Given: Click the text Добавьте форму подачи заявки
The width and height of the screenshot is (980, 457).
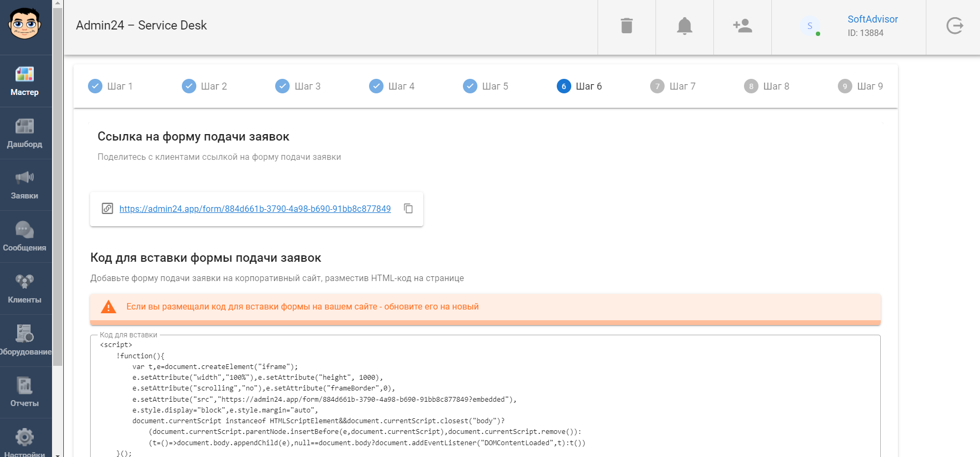Looking at the screenshot, I should point(277,278).
